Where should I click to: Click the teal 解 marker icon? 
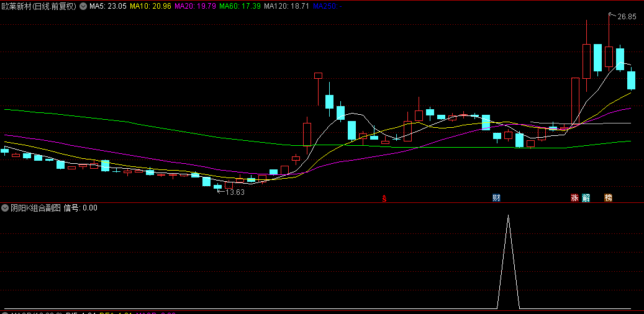586,198
